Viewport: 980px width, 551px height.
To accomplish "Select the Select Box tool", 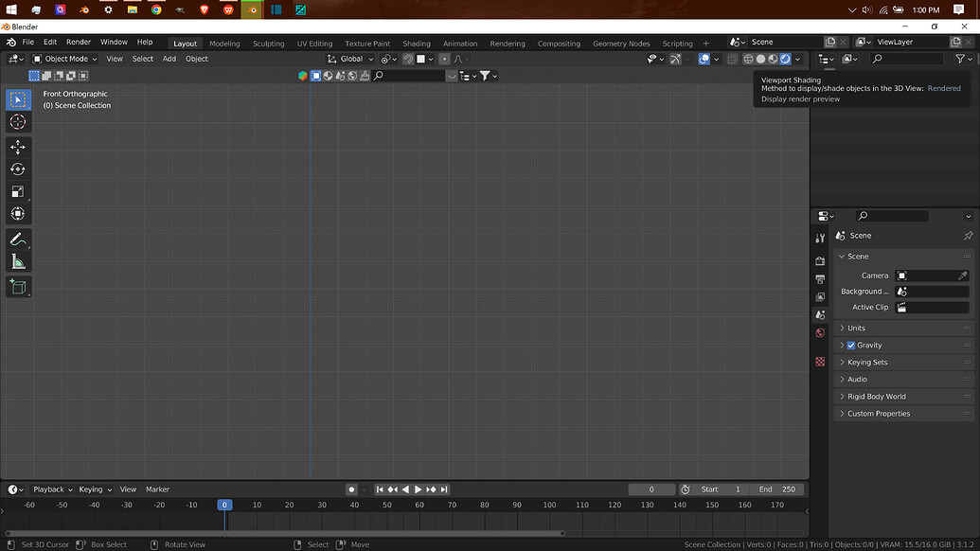I will tap(18, 99).
